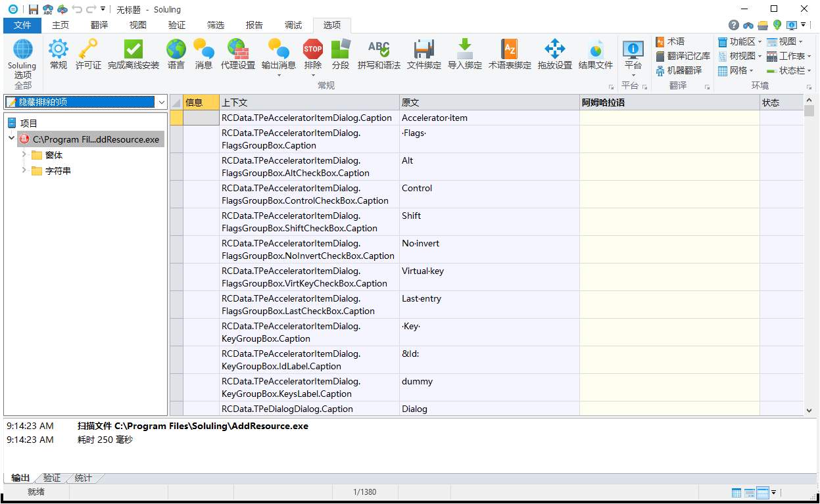Click the 排除 stop sign icon
Viewport: 820px width, 504px height.
pyautogui.click(x=313, y=54)
